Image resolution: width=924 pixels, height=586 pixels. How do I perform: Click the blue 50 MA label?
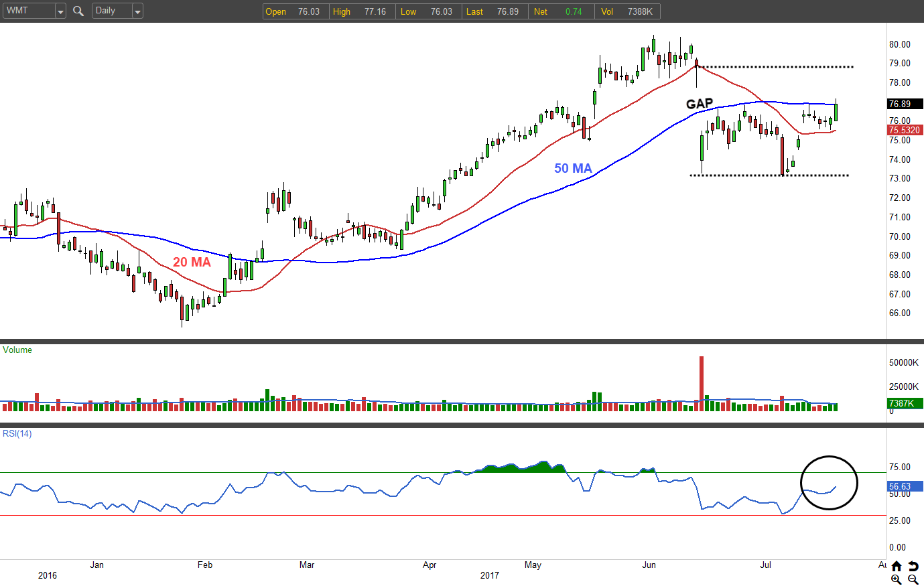click(x=573, y=169)
